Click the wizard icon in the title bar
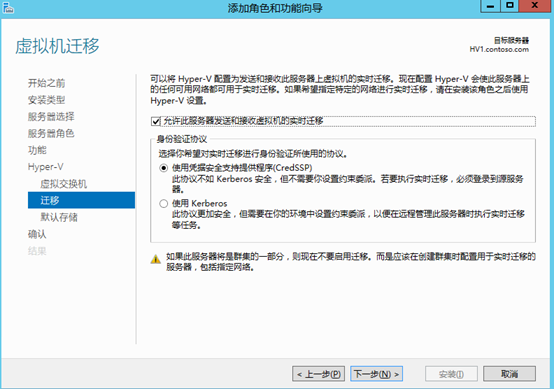This screenshot has height=389, width=554. coord(8,8)
